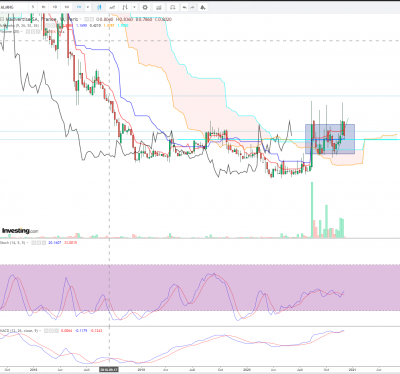This screenshot has width=400, height=374.
Task: Click the highlighted crosshair date label on time axis
Action: tap(109, 370)
